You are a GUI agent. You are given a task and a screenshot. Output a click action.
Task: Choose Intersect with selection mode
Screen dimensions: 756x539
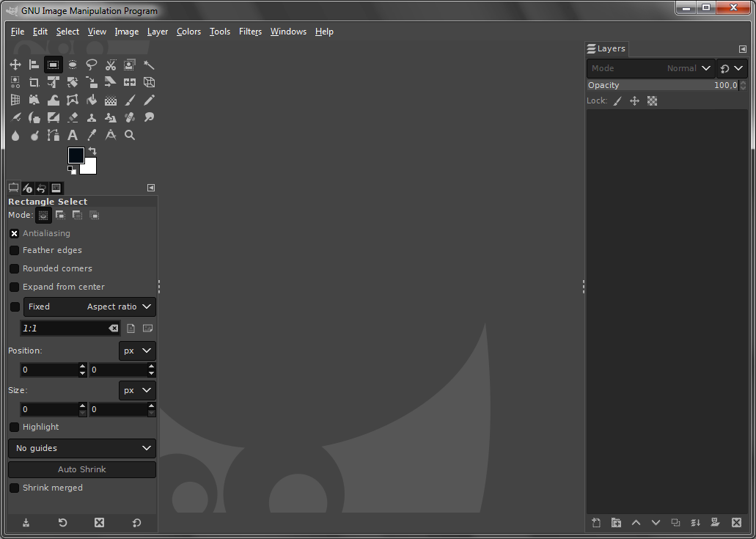pos(95,215)
